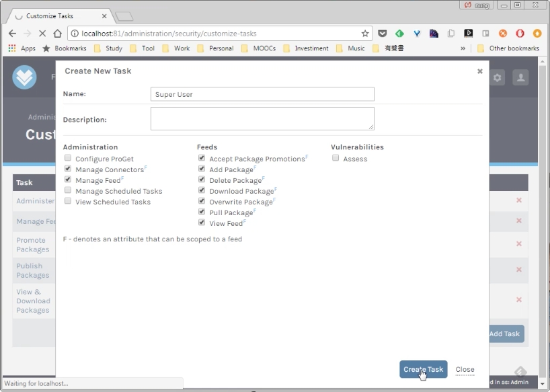Click the Name input field

pos(262,94)
